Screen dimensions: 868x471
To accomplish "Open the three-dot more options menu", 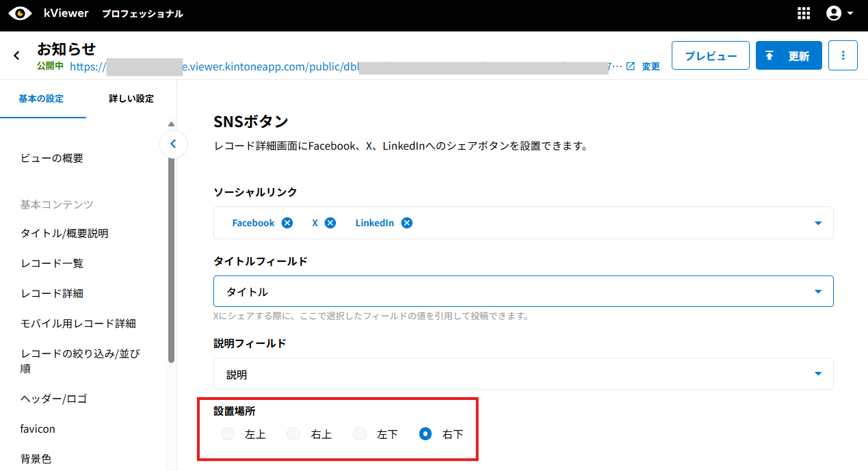I will point(843,55).
